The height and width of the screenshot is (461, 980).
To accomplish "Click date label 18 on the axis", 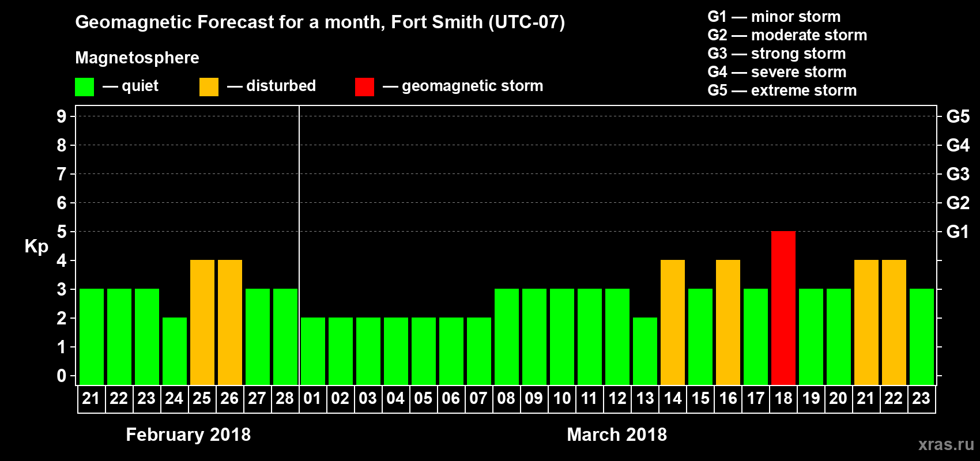I will click(x=783, y=398).
